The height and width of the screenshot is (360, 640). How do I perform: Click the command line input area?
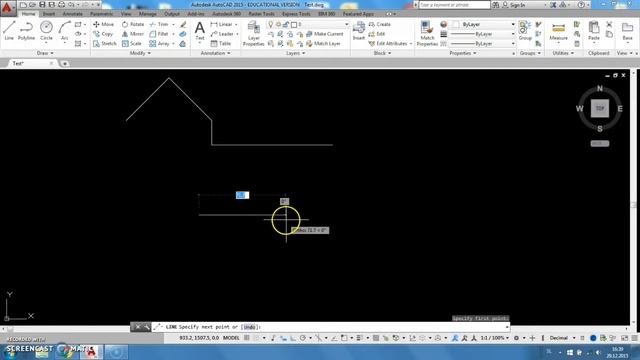point(330,327)
